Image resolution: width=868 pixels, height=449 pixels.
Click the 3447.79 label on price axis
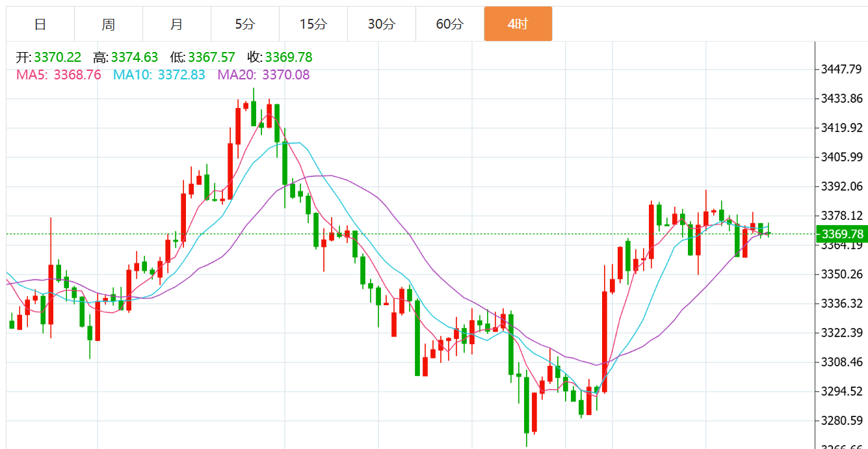click(841, 70)
